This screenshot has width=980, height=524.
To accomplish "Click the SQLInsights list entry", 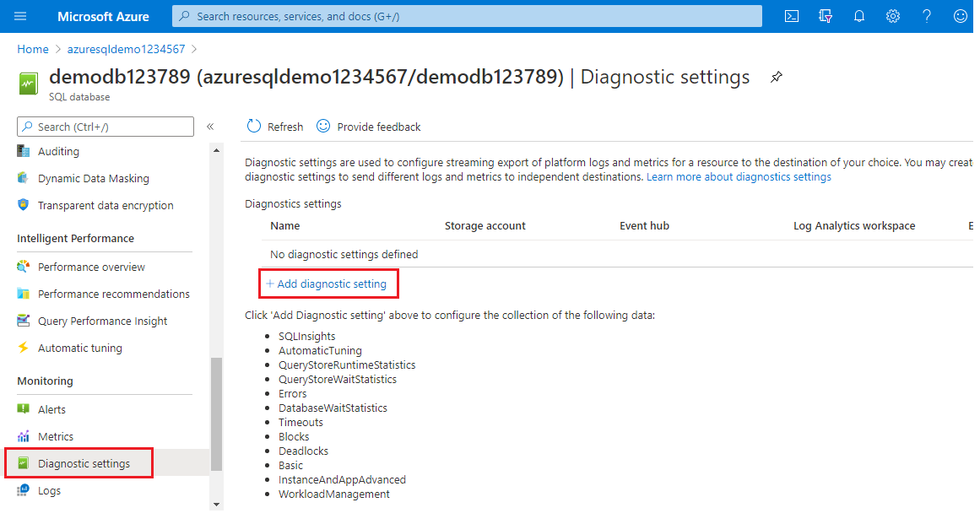I will point(307,336).
